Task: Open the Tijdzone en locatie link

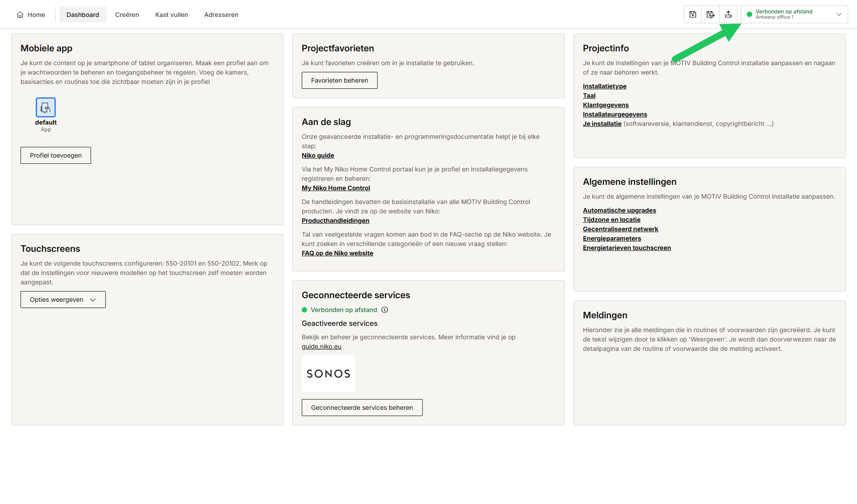Action: [x=612, y=220]
